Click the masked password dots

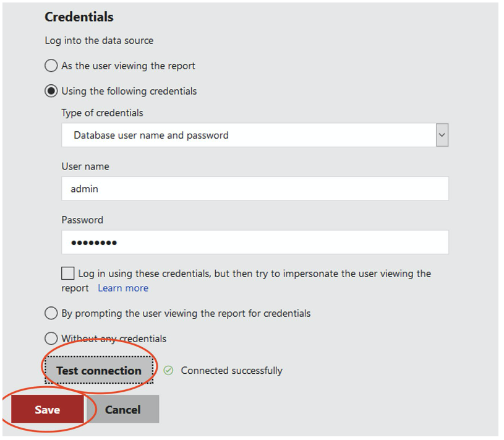click(95, 242)
